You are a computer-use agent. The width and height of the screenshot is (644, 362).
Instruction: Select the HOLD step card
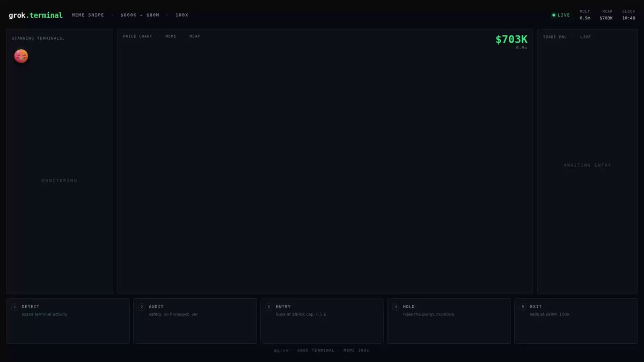coord(449,321)
